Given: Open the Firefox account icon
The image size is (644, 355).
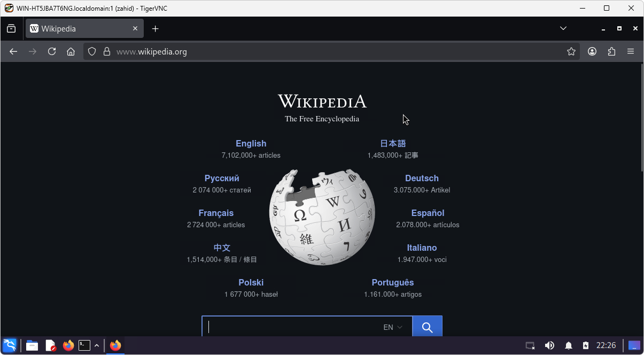Looking at the screenshot, I should 592,51.
